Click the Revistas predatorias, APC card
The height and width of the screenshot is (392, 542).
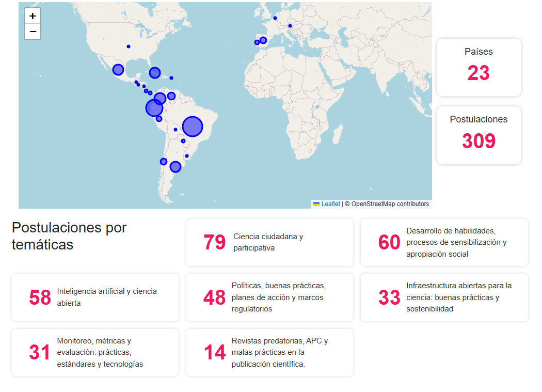269,352
